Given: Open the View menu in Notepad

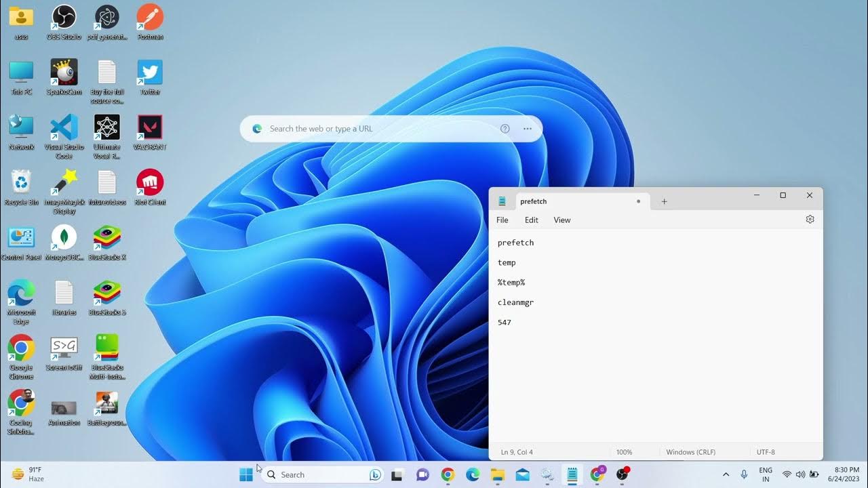Looking at the screenshot, I should pos(561,220).
